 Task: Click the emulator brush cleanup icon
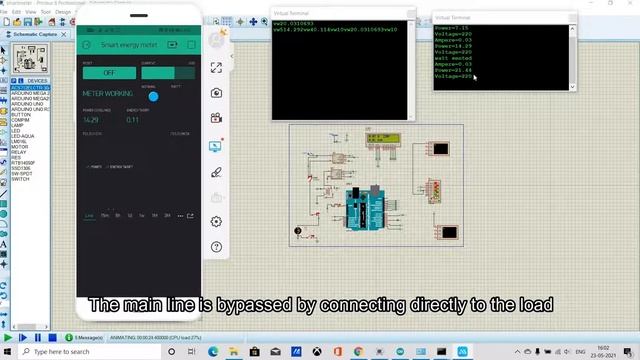(216, 172)
